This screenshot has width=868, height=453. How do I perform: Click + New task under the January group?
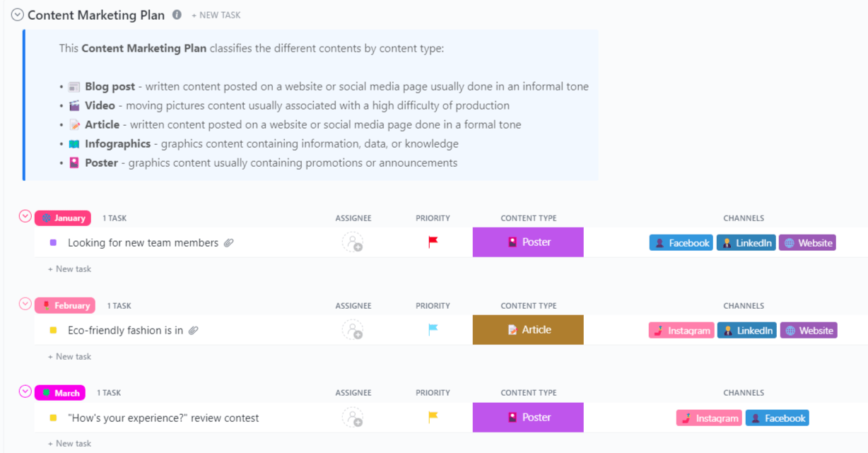[x=69, y=269]
